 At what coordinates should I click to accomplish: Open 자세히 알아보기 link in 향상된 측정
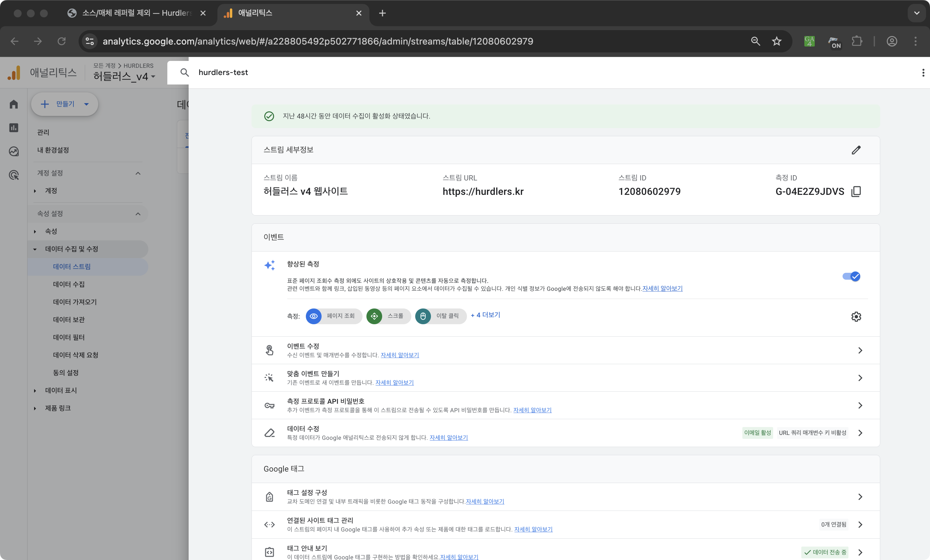coord(662,289)
